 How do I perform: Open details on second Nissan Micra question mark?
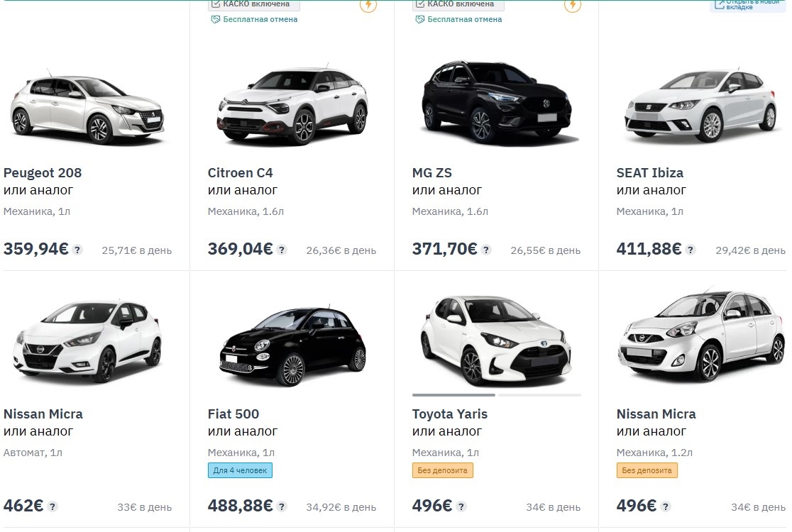coord(664,506)
